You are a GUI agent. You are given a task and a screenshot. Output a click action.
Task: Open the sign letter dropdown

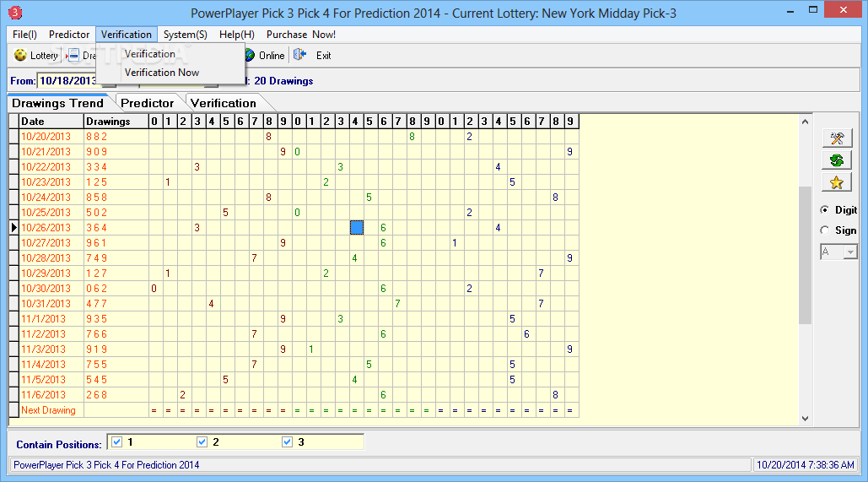point(850,252)
